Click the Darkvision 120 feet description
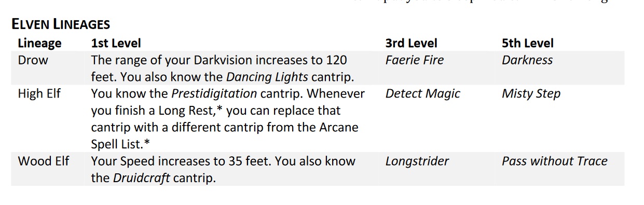 (x=219, y=69)
